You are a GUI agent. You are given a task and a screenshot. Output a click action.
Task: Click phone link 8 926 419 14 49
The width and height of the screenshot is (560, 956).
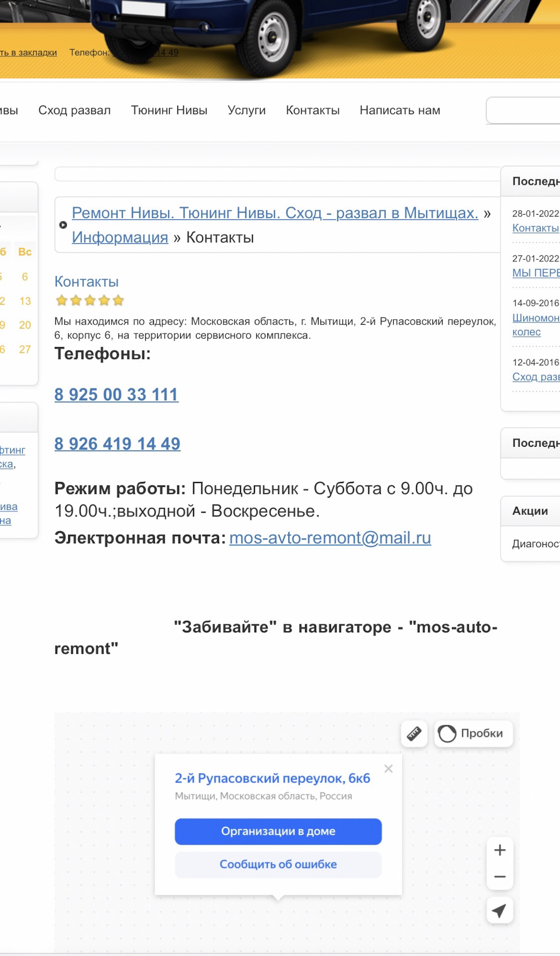pos(117,444)
